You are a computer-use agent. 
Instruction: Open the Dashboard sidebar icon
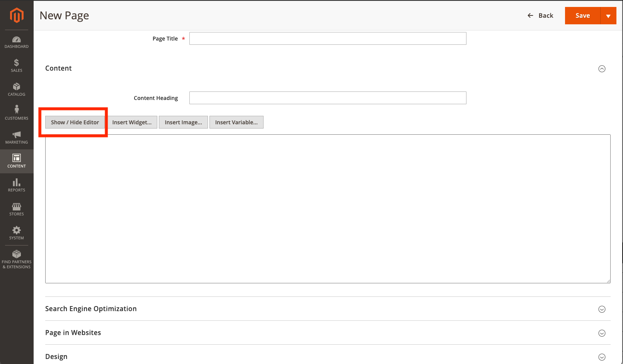(17, 42)
